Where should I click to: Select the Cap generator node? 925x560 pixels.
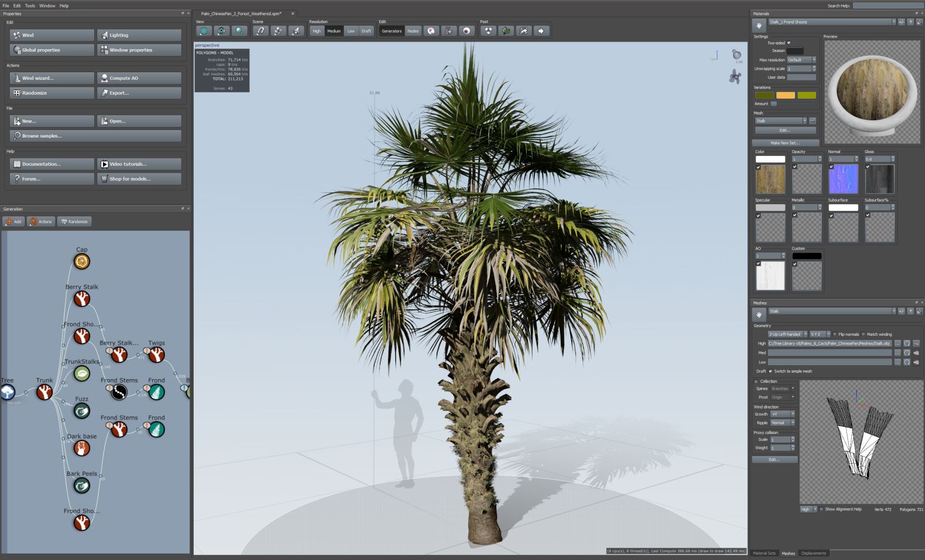tap(82, 262)
